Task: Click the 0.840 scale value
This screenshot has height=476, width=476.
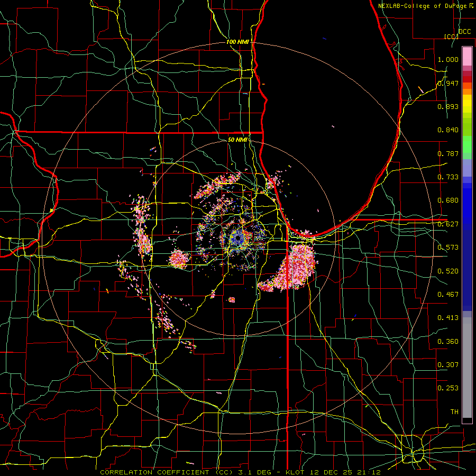Action: pos(448,130)
